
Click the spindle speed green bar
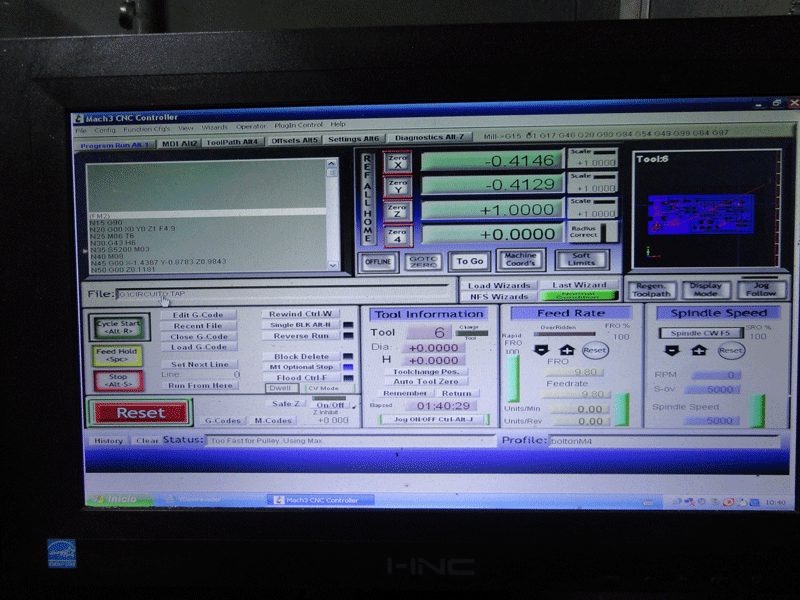pyautogui.click(x=757, y=411)
